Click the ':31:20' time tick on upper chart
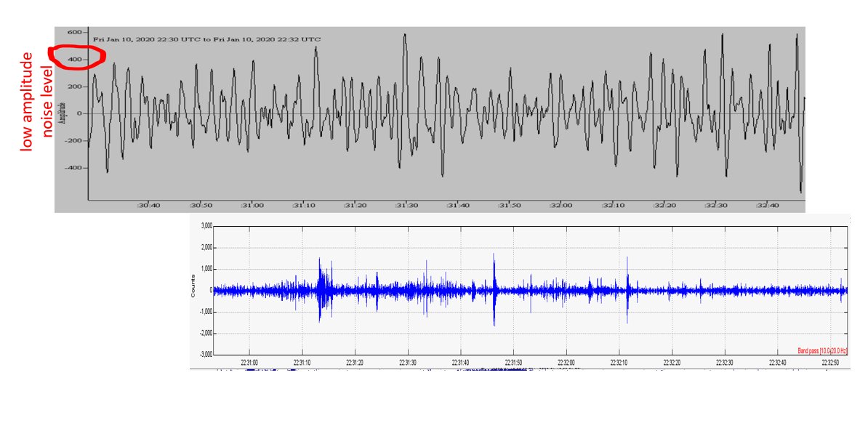 tap(354, 206)
